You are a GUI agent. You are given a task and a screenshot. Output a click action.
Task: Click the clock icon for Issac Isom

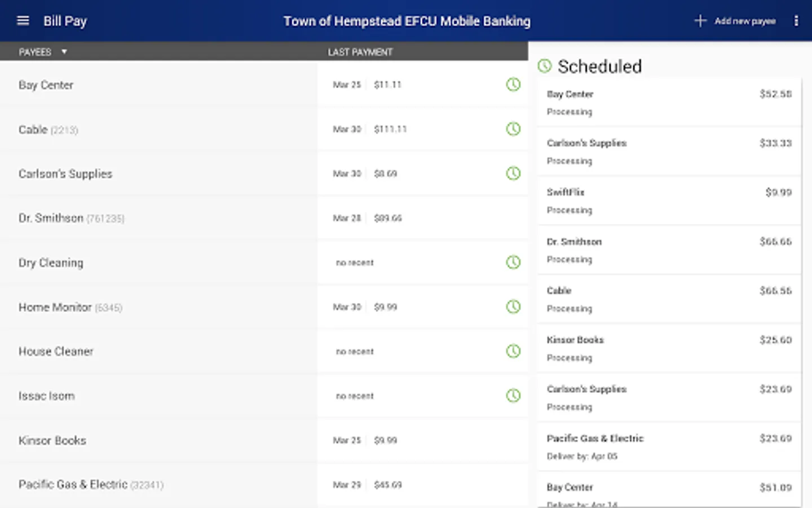pyautogui.click(x=513, y=396)
